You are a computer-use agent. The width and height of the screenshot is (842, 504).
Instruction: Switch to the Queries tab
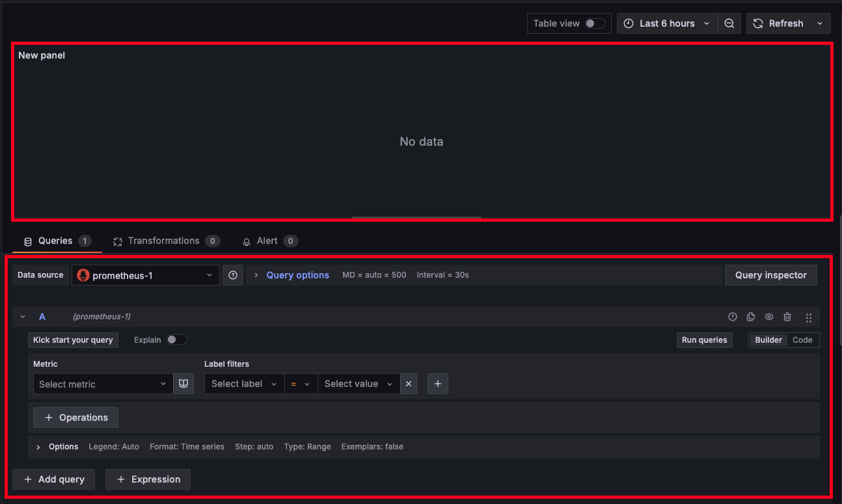pos(57,241)
